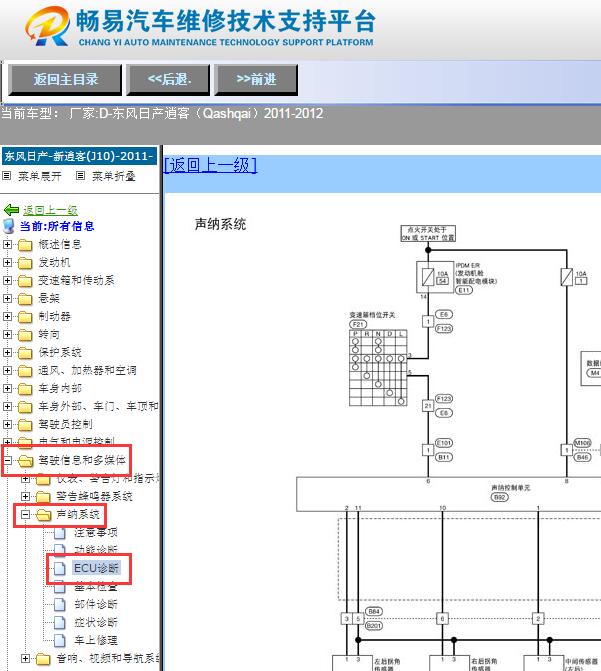
Task: Click the open folder icon of 声纳系统
Action: (44, 515)
